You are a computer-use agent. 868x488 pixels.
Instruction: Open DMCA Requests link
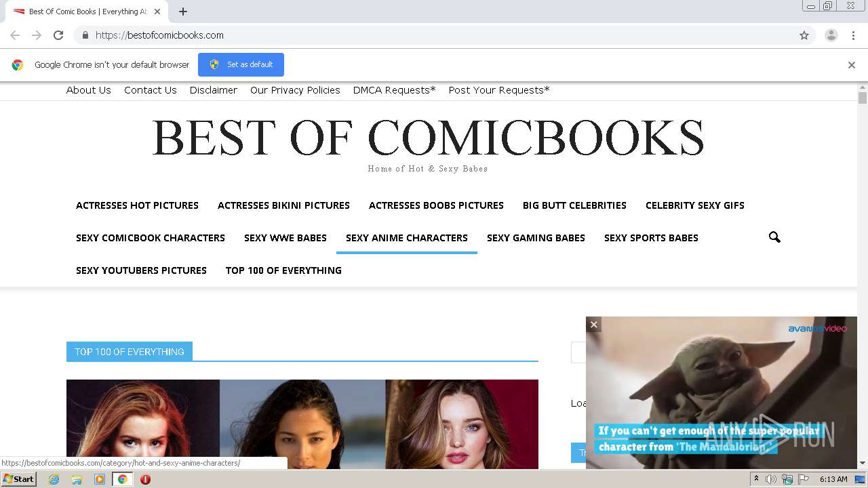[x=395, y=90]
